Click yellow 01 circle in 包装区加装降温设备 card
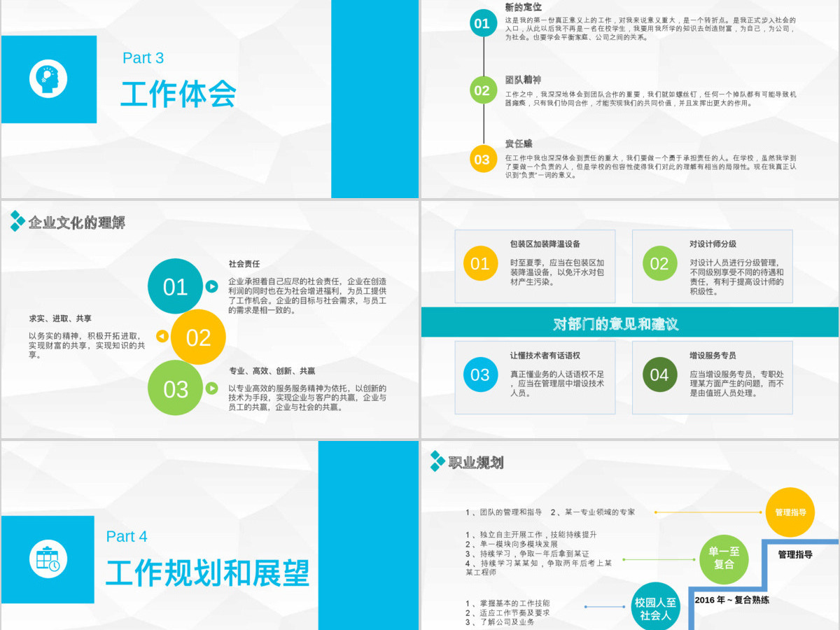 tap(480, 264)
